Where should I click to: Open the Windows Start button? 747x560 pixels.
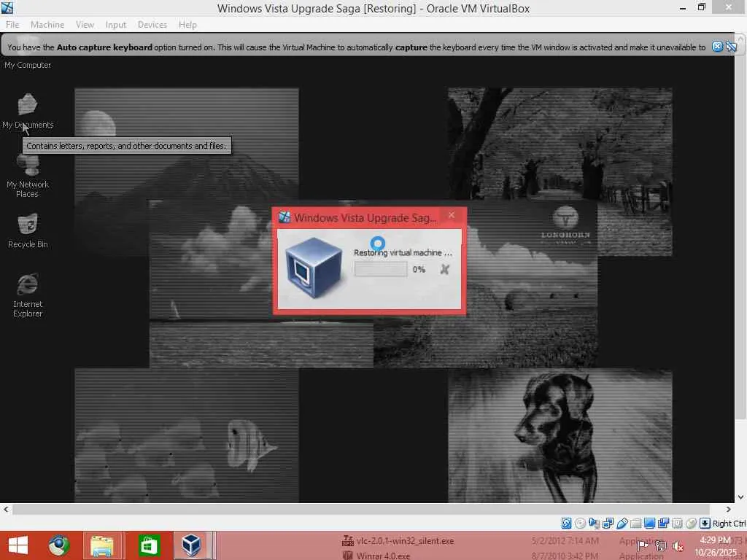pos(18,545)
